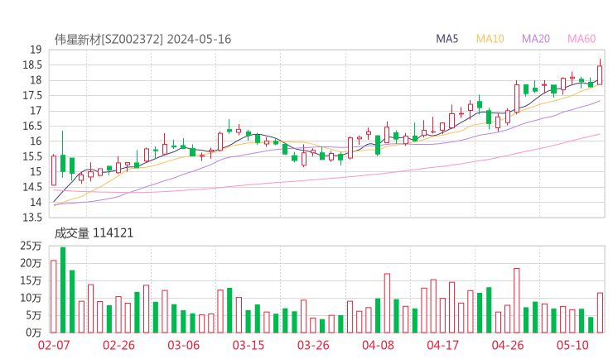Click the 02-07 date label

(x=54, y=345)
